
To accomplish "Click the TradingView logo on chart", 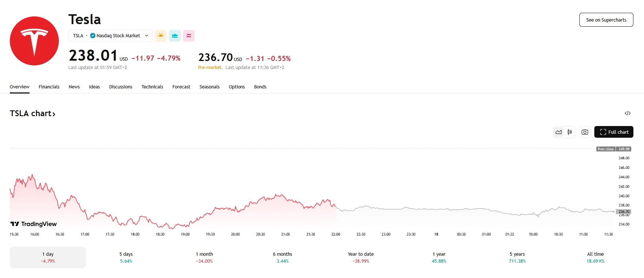I will click(34, 224).
